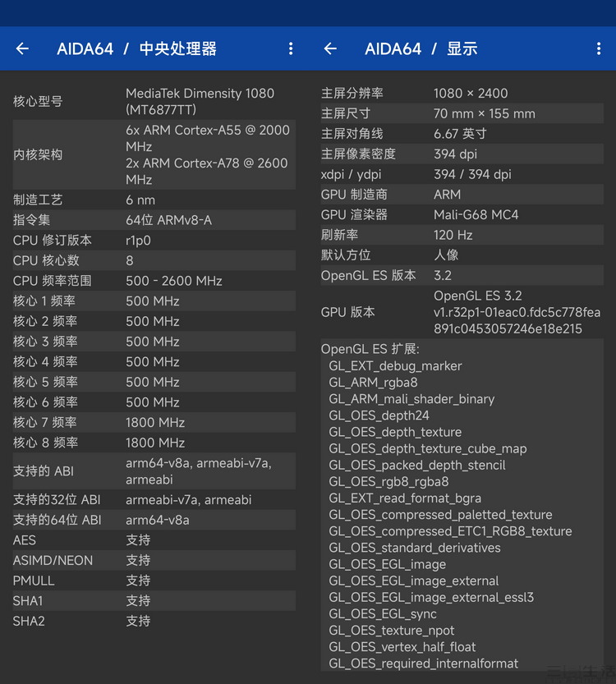This screenshot has height=684, width=616.
Task: Go back from the 中央处理器 screen
Action: 22,48
